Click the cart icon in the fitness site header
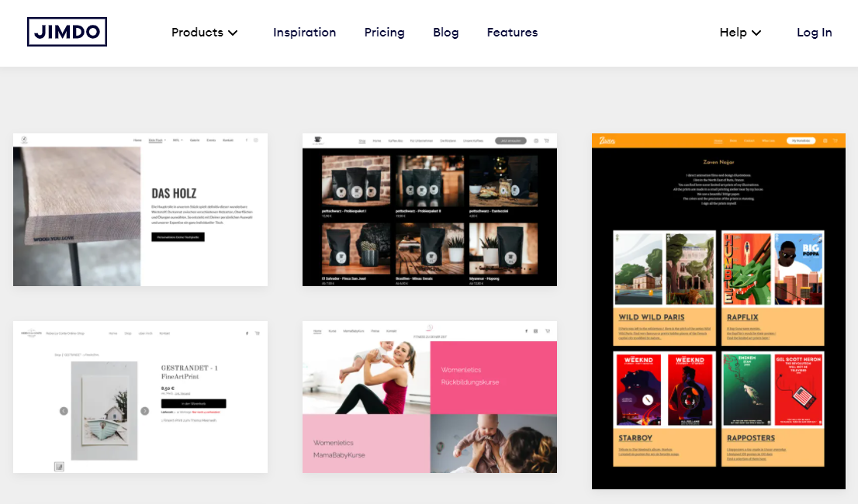Screen dimensions: 858x504 tap(547, 331)
